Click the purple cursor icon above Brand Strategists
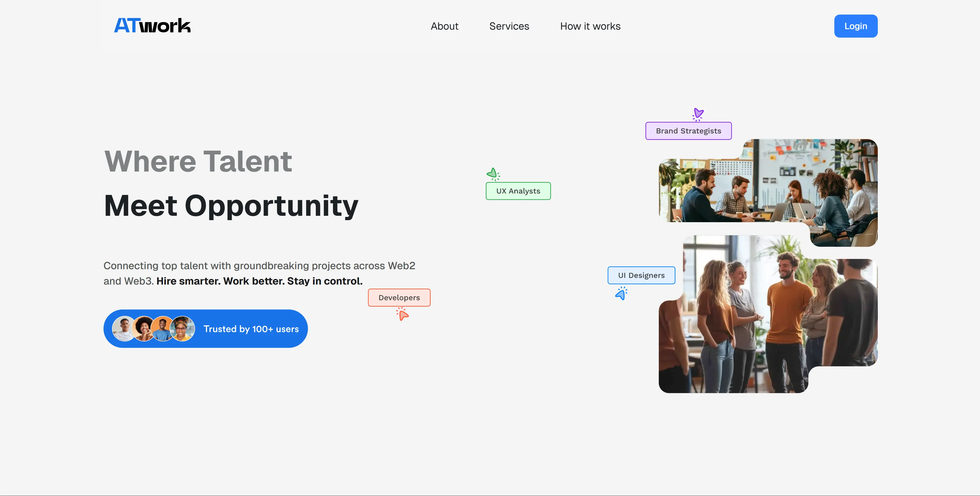 coord(698,114)
